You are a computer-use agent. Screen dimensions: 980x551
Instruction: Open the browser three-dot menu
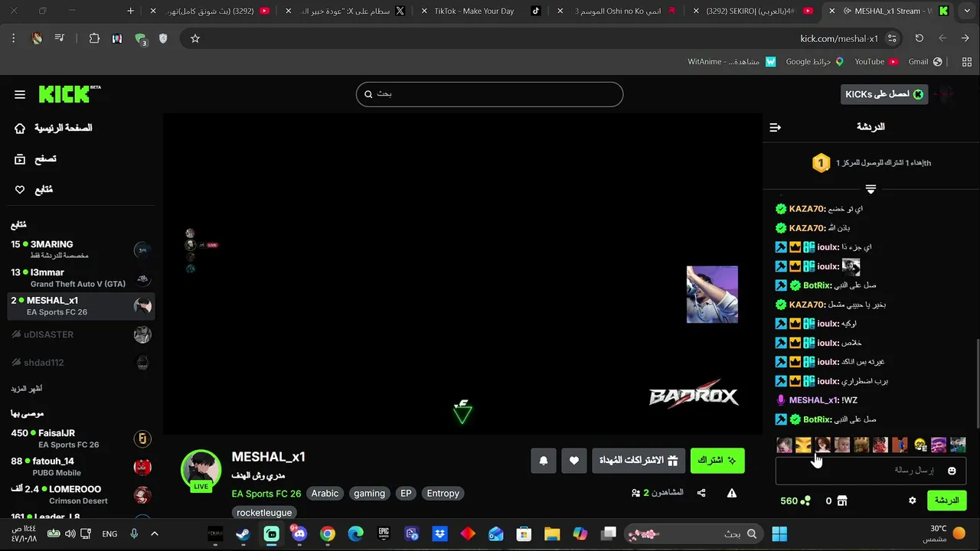[x=13, y=38]
